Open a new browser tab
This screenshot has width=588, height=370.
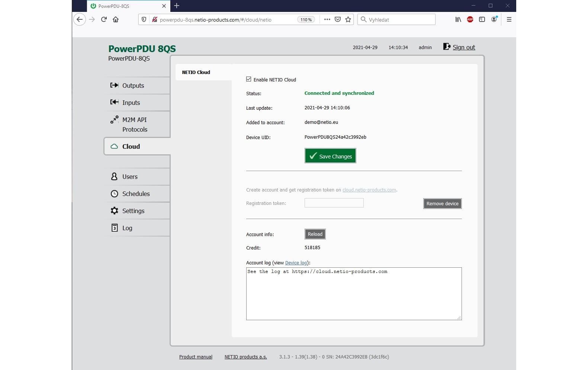click(x=177, y=6)
